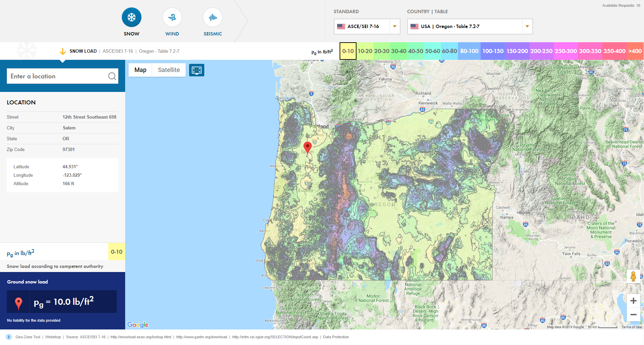This screenshot has width=644, height=345.
Task: Select the >400 legend swatch
Action: 635,51
